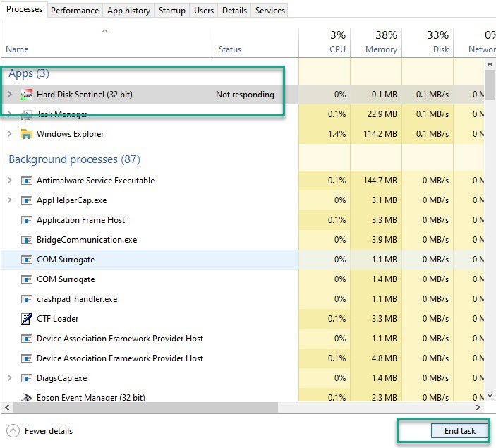This screenshot has width=496, height=448.
Task: Select the COM Surrogate row using 1.4 MB
Action: coord(242,279)
